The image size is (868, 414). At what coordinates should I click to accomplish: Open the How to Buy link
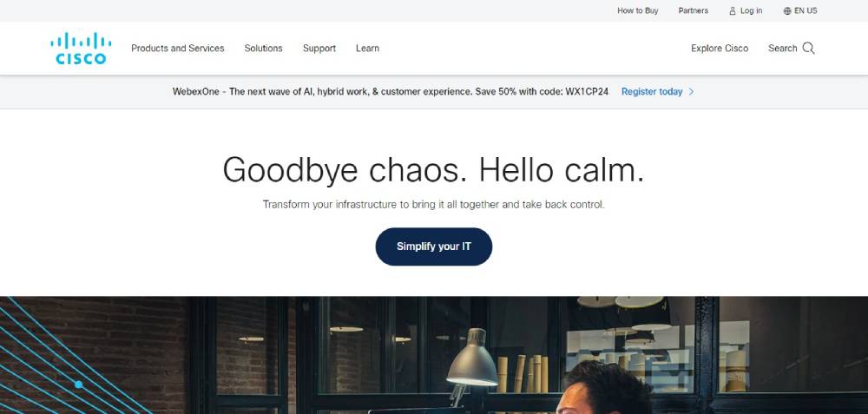[638, 10]
